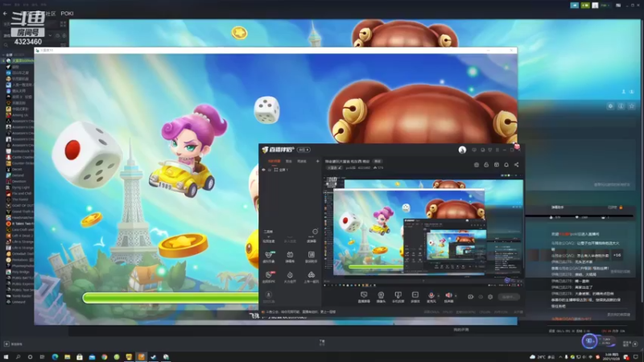
Task: Collapse the 全部 games category in Steam
Action: tap(3, 55)
